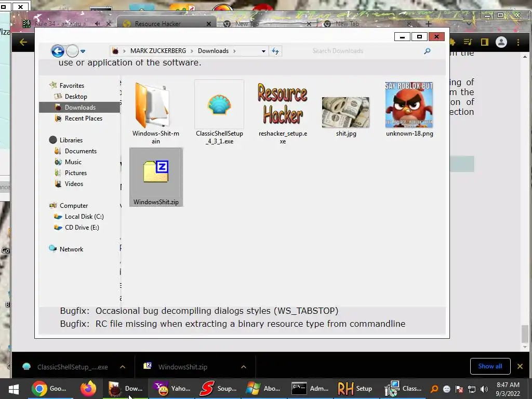Switch to About Windows taskbar button
This screenshot has height=399, width=532.
click(x=263, y=389)
